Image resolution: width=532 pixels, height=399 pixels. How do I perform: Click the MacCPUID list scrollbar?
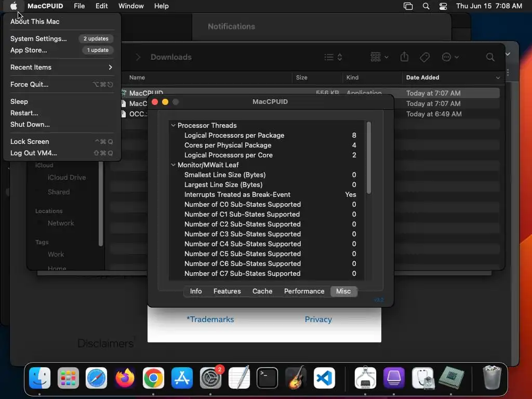pos(369,158)
